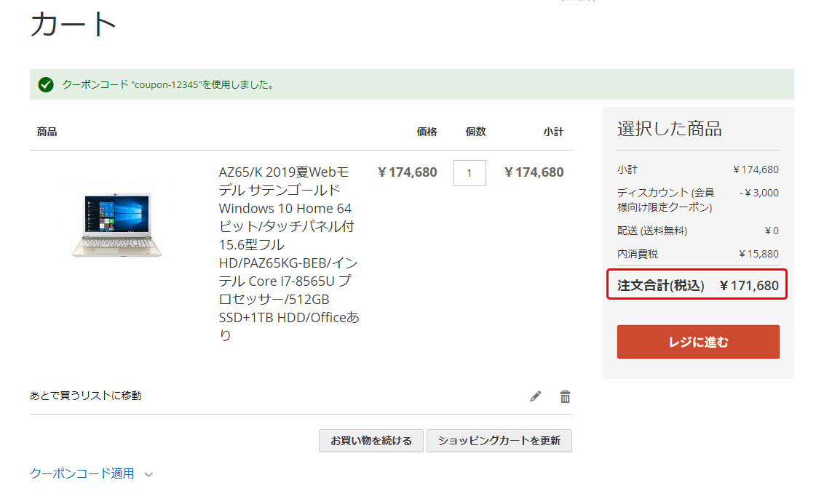Click あとで買うリストに移動 link
The height and width of the screenshot is (504, 816).
tap(85, 396)
